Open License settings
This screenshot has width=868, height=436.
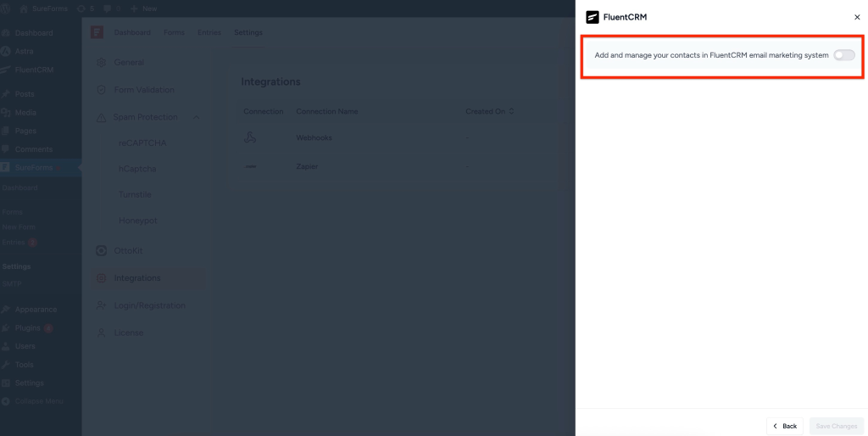coord(129,333)
